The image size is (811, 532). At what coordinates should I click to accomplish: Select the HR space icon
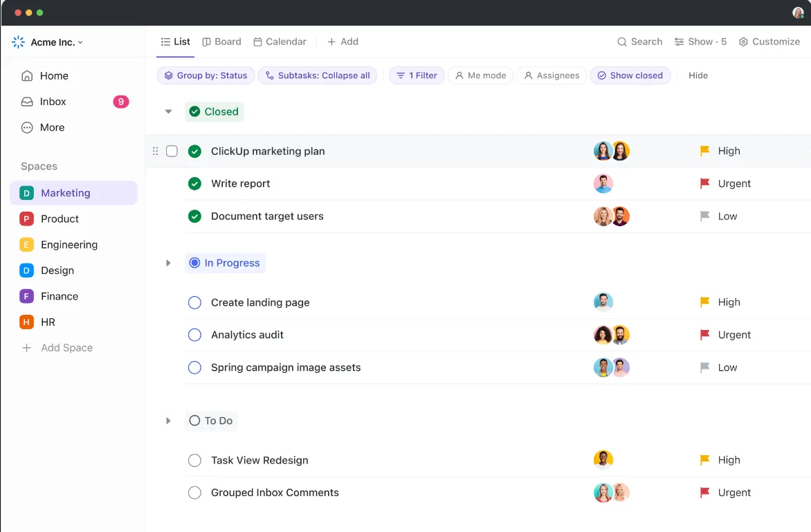tap(26, 322)
